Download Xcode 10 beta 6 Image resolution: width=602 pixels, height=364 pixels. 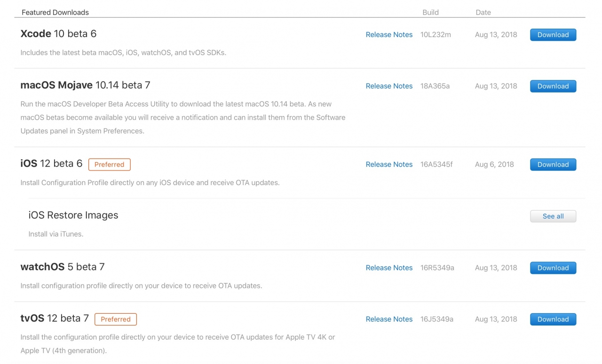click(553, 34)
